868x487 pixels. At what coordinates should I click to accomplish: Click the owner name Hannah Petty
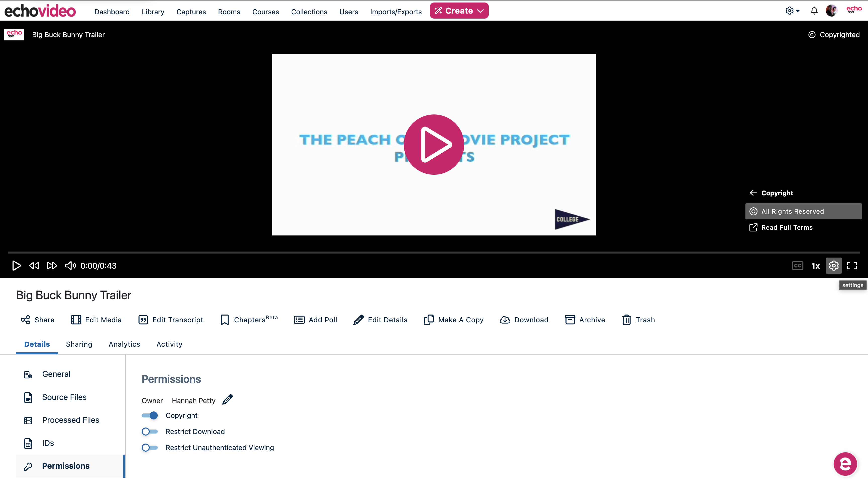[x=193, y=401]
